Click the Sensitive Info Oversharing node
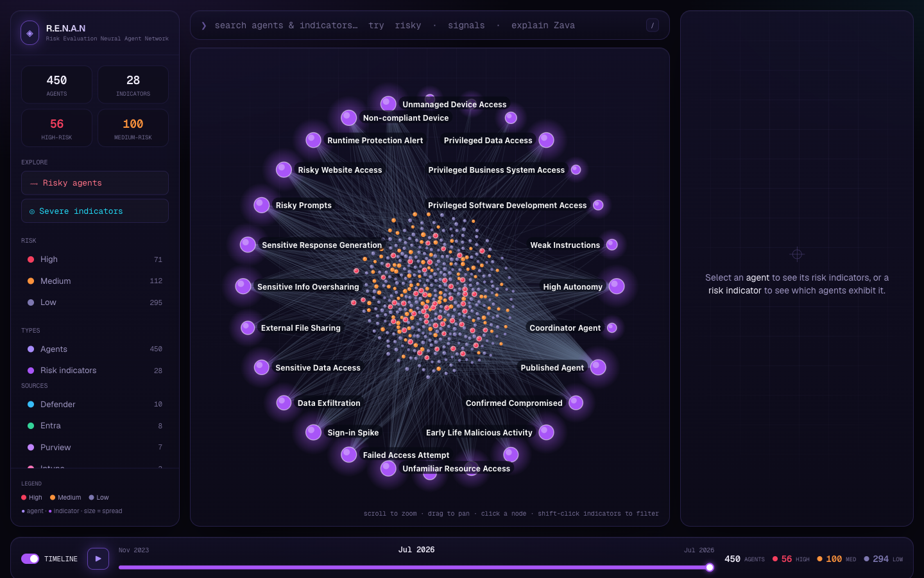Viewport: 924px width, 578px height. (x=243, y=286)
